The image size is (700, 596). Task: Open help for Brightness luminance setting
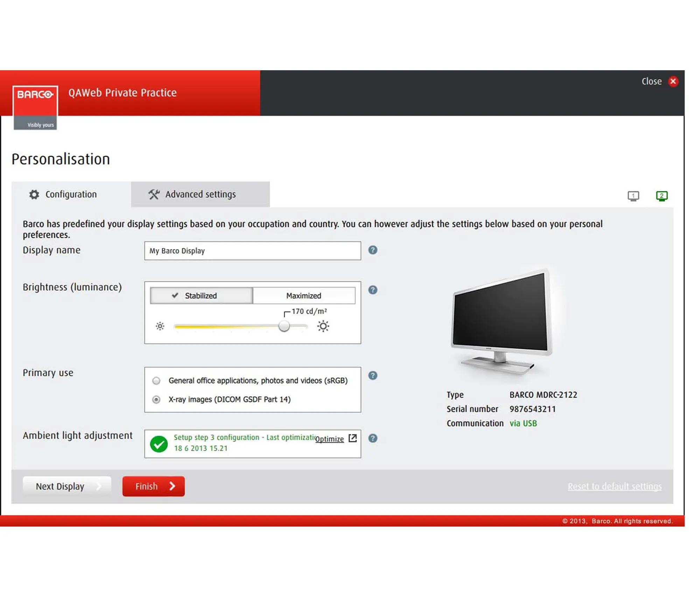click(373, 290)
